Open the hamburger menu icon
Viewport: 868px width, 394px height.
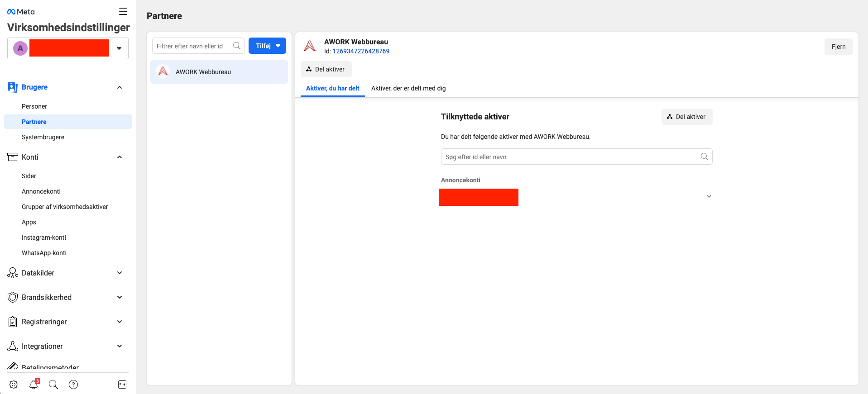(x=123, y=11)
